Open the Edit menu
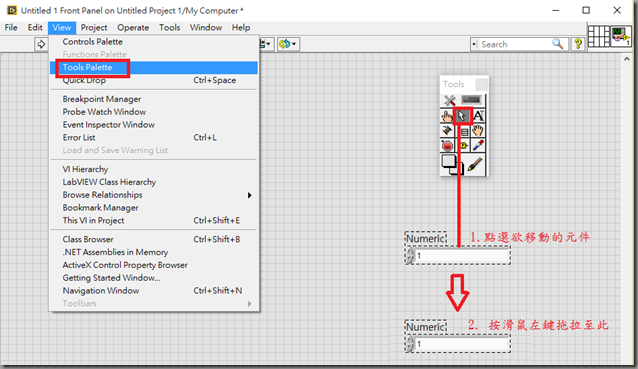The height and width of the screenshot is (369, 638). [35, 28]
